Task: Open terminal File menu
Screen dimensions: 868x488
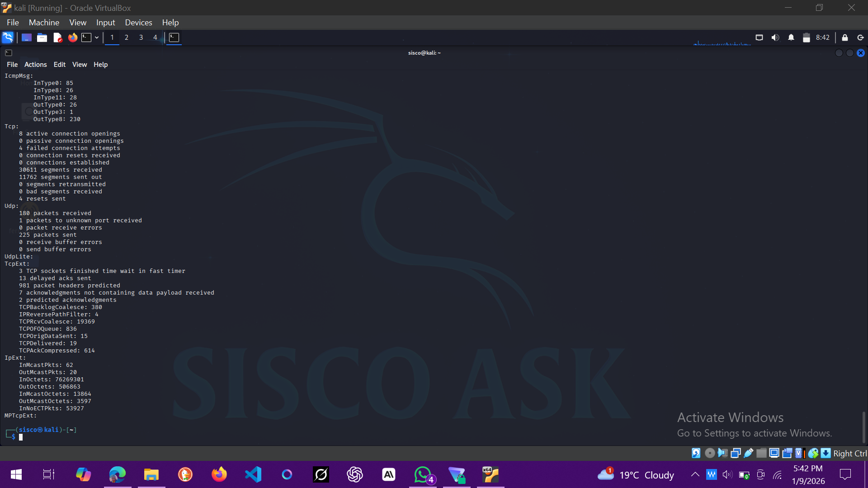Action: click(x=12, y=65)
